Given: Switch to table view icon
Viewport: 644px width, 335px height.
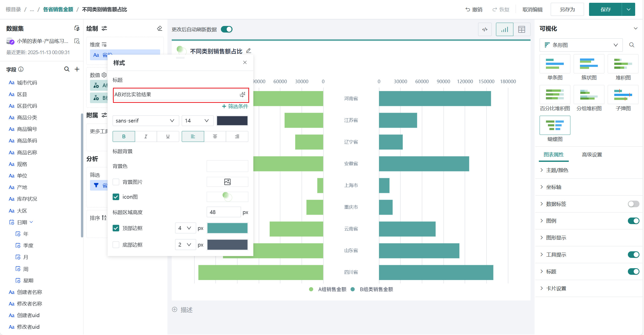Looking at the screenshot, I should point(521,29).
